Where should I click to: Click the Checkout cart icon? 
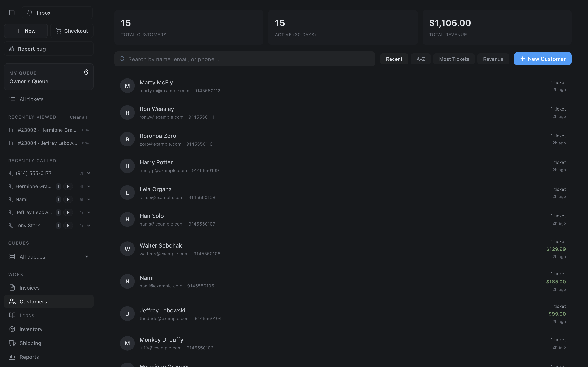58,31
